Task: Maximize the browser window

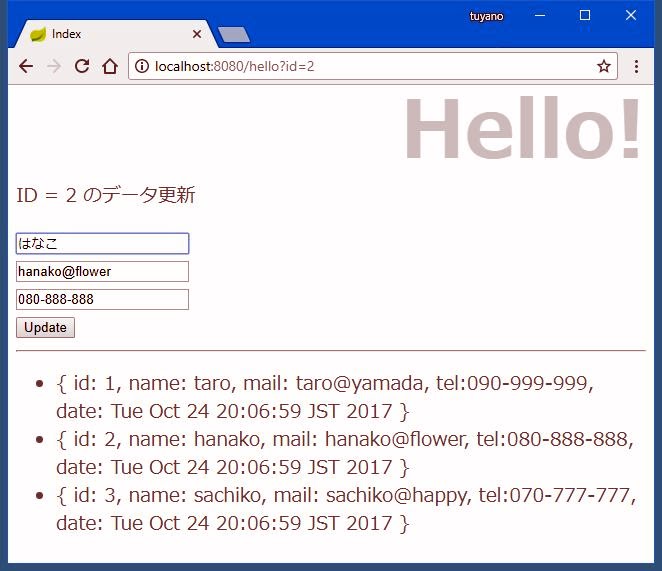Action: click(585, 16)
